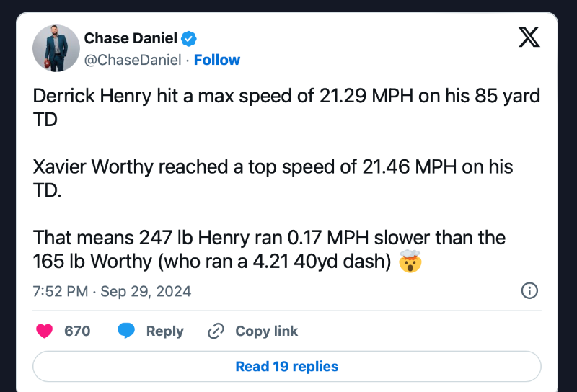Open Read 19 replies
Screen dimensions: 577x392
tap(286, 366)
